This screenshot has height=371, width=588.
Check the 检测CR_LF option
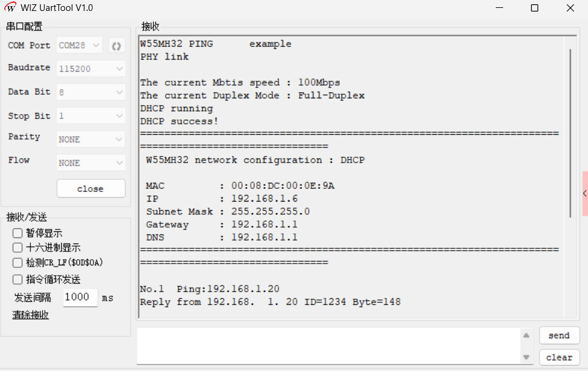(17, 262)
